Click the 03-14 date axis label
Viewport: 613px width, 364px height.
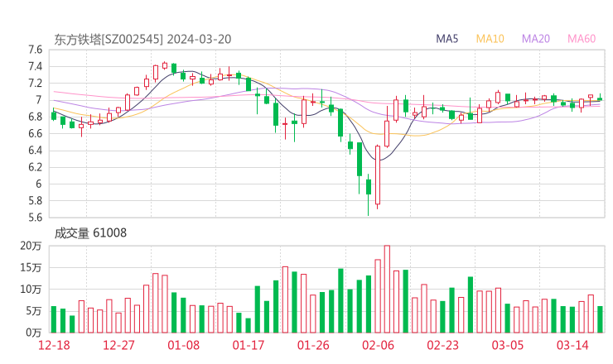[x=572, y=345]
